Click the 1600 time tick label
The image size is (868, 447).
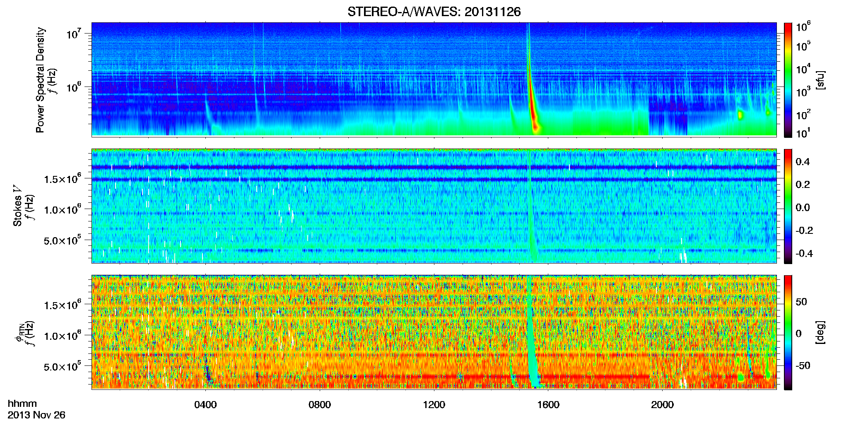point(548,405)
